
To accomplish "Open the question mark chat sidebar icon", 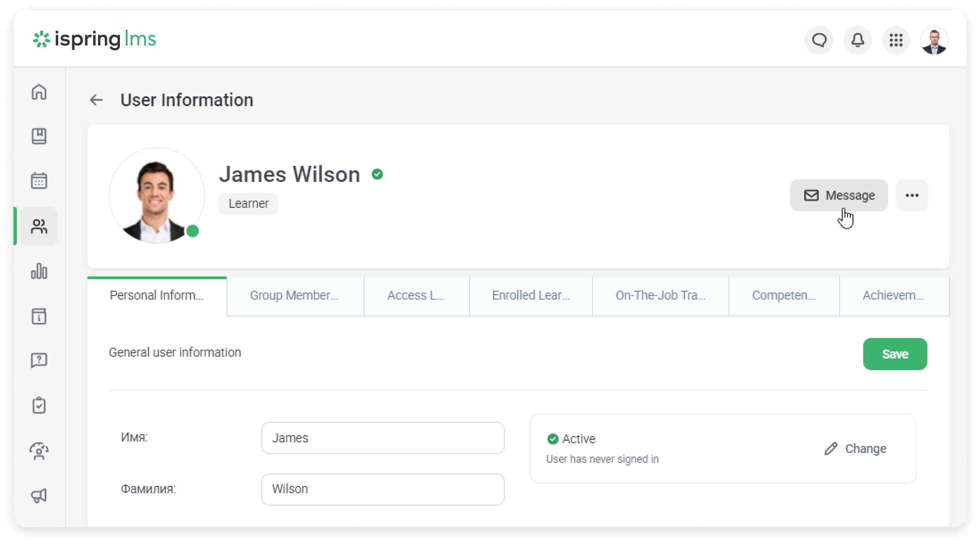I will (x=39, y=360).
